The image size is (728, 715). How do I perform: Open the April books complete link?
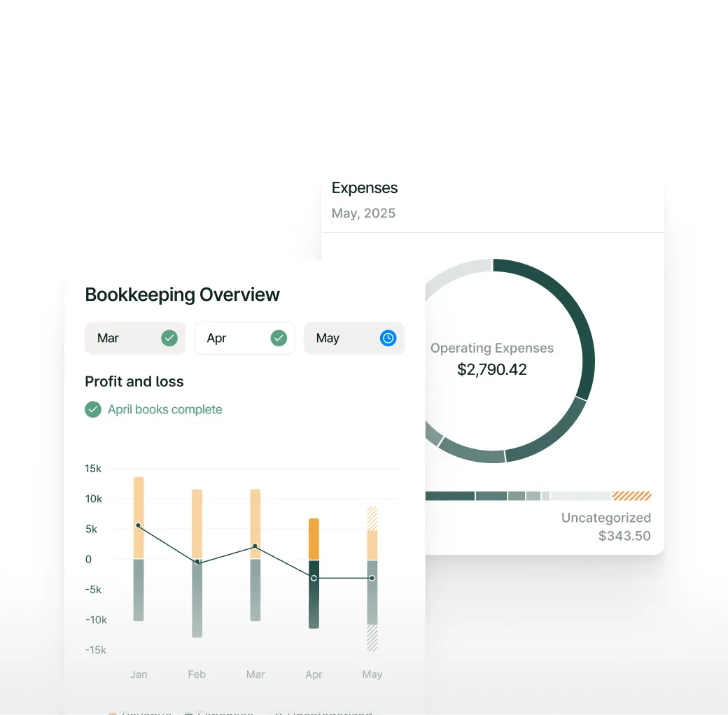(x=164, y=409)
